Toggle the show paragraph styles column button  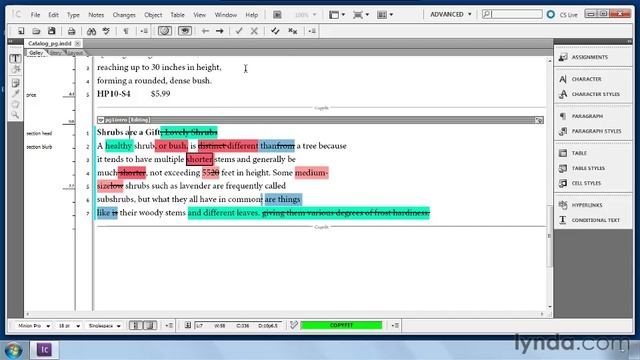(150, 325)
